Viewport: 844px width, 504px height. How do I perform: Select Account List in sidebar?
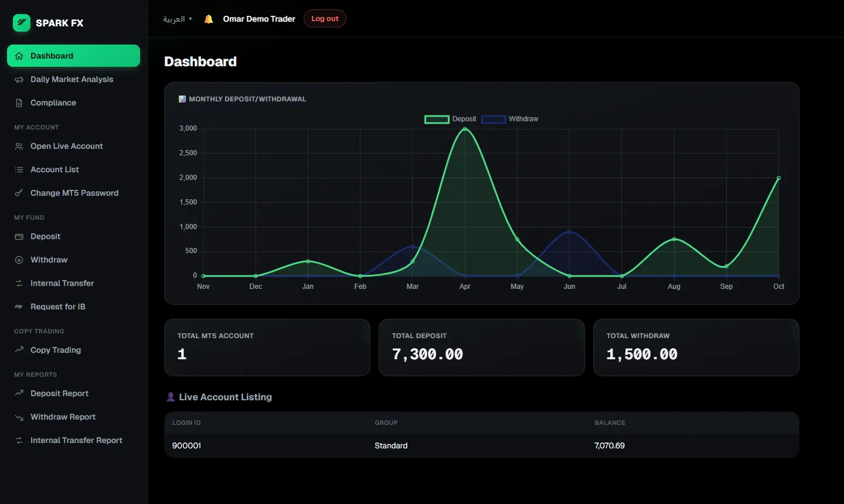click(73, 170)
